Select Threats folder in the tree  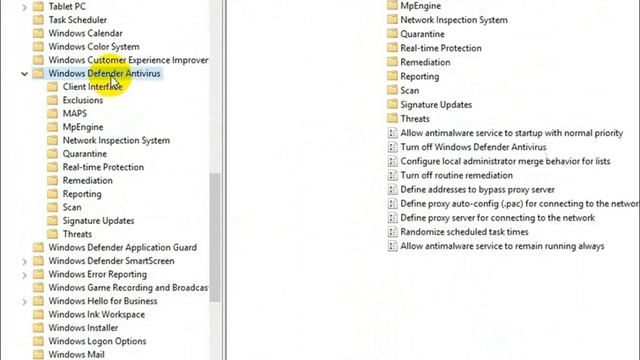click(x=77, y=234)
